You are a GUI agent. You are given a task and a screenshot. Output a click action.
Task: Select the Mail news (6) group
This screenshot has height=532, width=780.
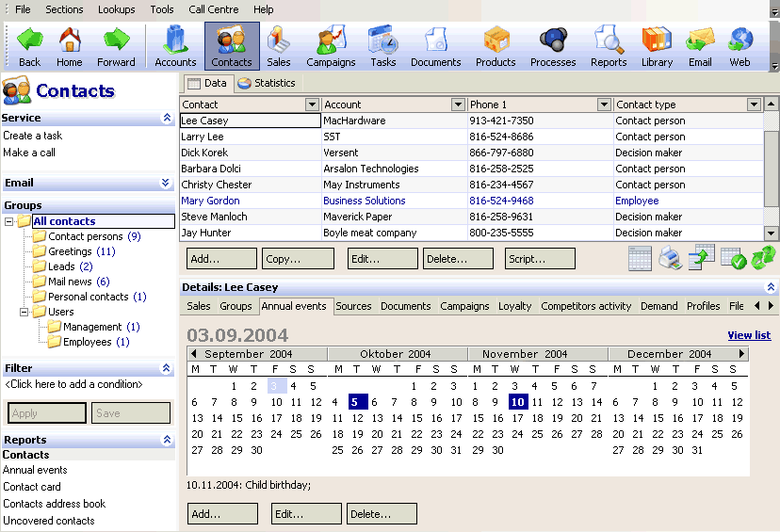(x=72, y=282)
